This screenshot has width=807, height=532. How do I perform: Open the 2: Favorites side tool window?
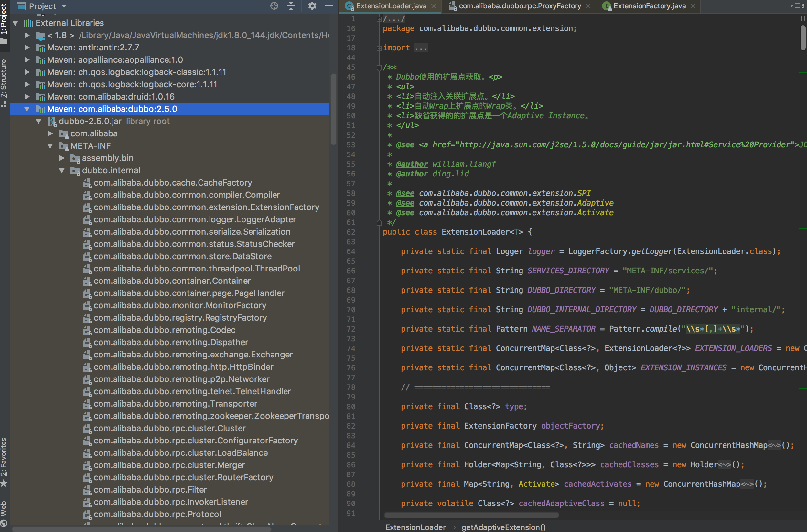(x=4, y=462)
